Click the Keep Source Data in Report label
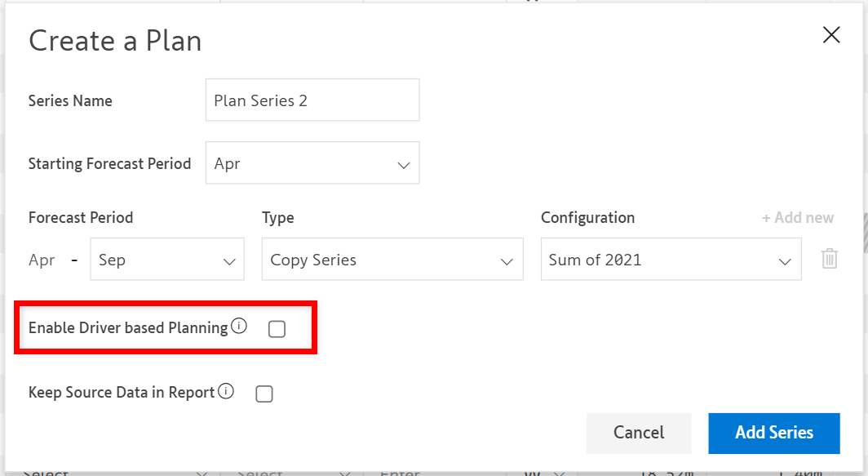 pyautogui.click(x=122, y=393)
